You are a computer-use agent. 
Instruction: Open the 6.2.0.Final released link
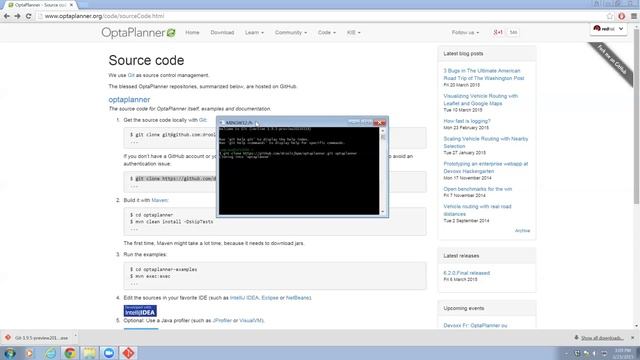(467, 273)
